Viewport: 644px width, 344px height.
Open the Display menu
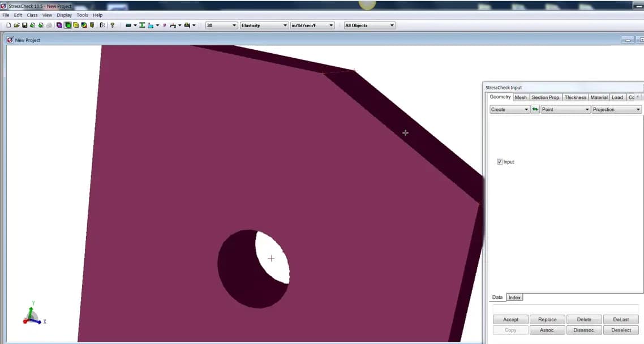(64, 15)
